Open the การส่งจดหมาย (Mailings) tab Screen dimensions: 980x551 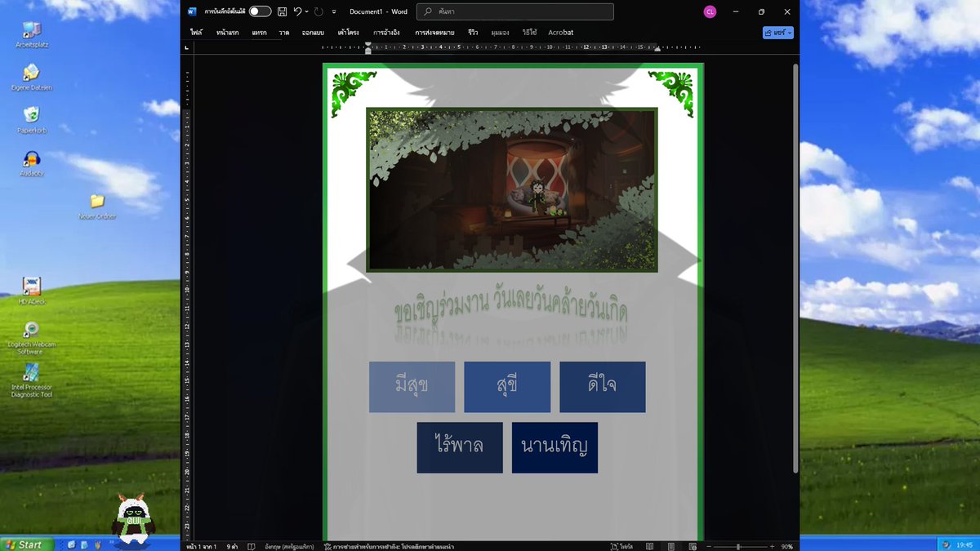[434, 33]
